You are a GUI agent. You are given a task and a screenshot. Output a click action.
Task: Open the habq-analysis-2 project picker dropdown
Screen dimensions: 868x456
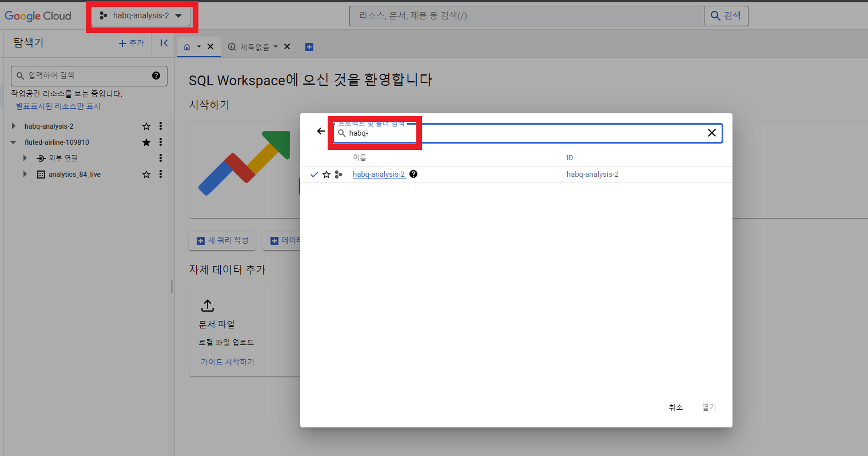[141, 16]
